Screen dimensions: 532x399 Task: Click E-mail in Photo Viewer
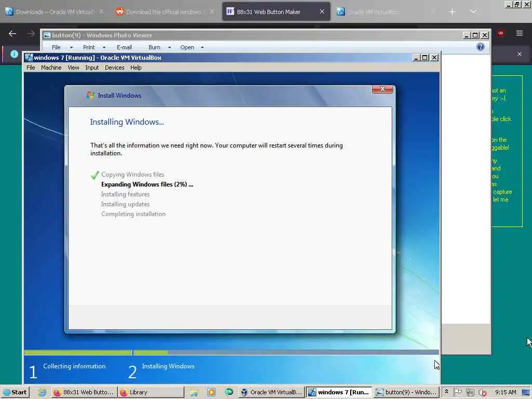124,47
